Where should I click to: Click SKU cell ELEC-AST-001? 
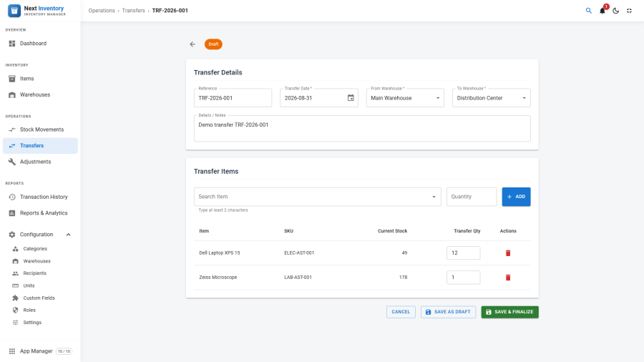299,253
